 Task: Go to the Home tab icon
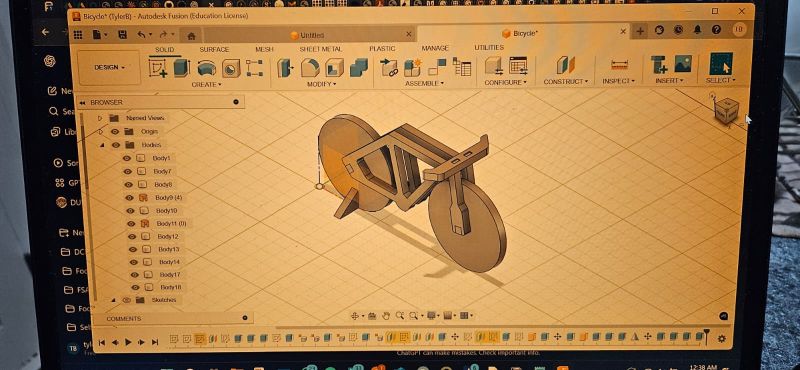[x=191, y=36]
